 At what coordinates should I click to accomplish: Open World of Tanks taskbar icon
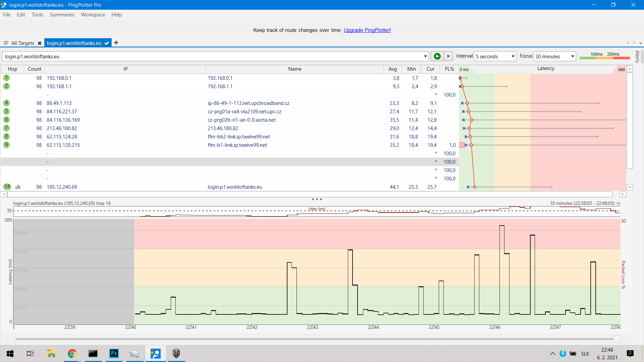tap(176, 353)
